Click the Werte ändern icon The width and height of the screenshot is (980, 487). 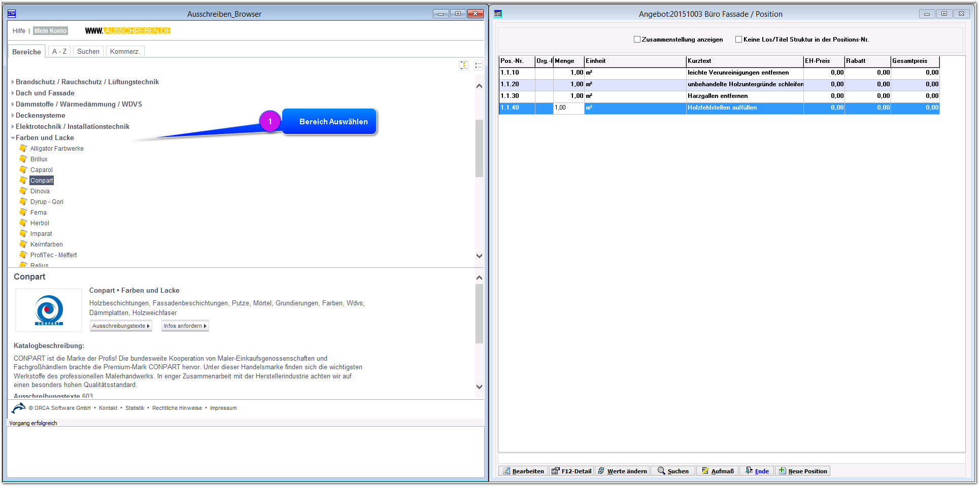point(601,471)
